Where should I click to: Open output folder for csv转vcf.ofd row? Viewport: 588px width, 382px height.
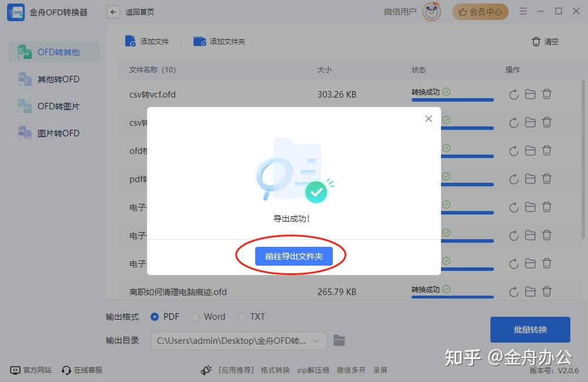coord(530,94)
